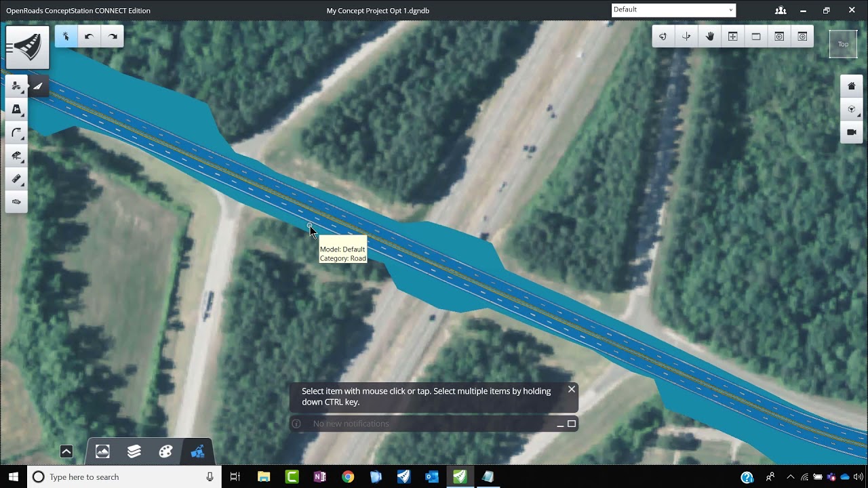Click the Type here to search box
The width and height of the screenshot is (868, 488).
pos(124,477)
